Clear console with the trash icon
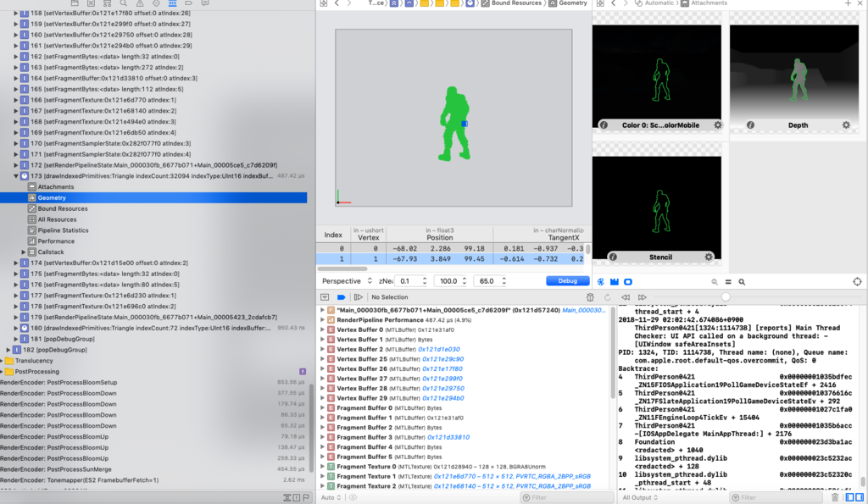 pos(835,497)
